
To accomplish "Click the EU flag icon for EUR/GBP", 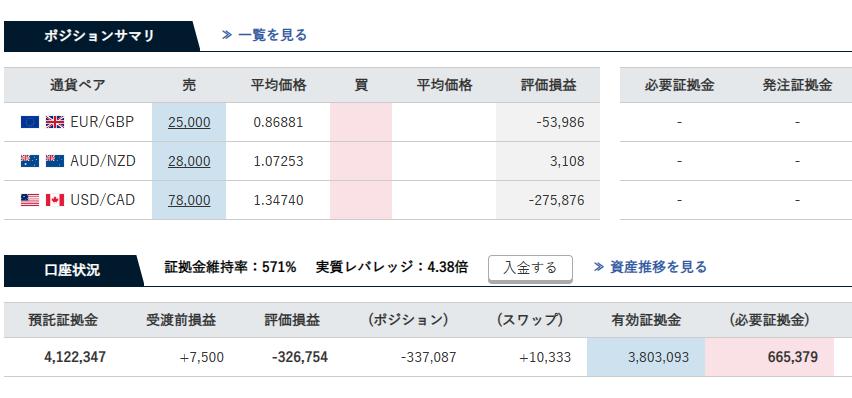I will (x=30, y=122).
